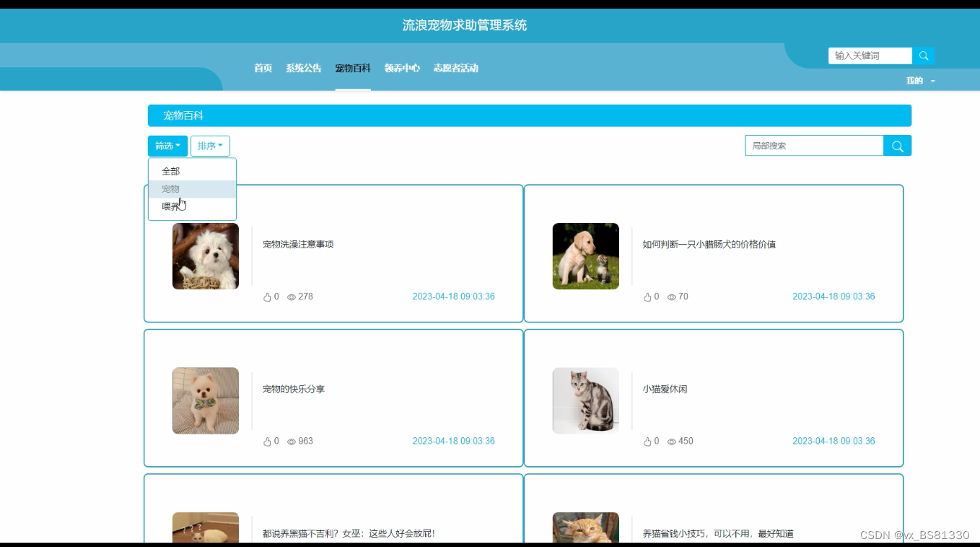980x547 pixels.
Task: Choose 喂养 in the filter menu
Action: pos(192,206)
